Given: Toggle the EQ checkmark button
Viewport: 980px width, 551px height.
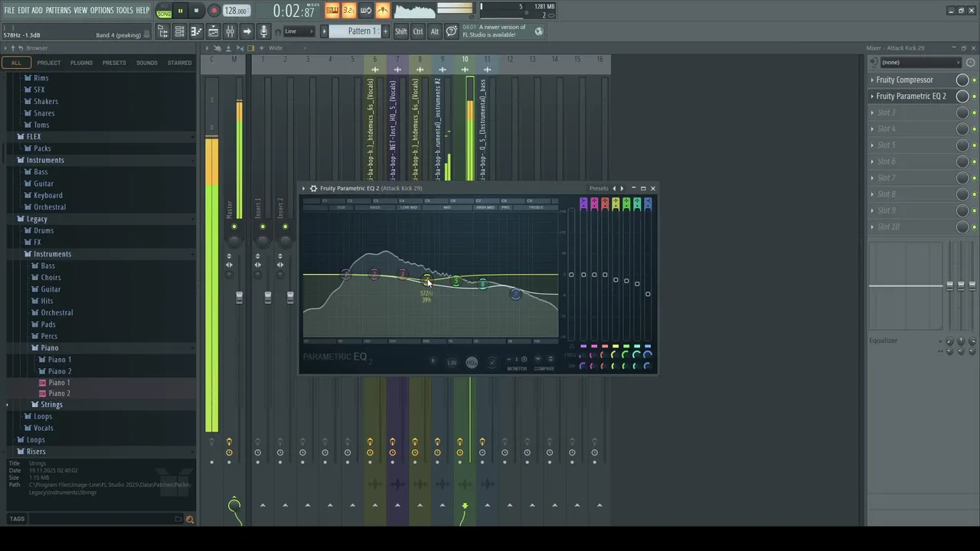Looking at the screenshot, I should (492, 363).
